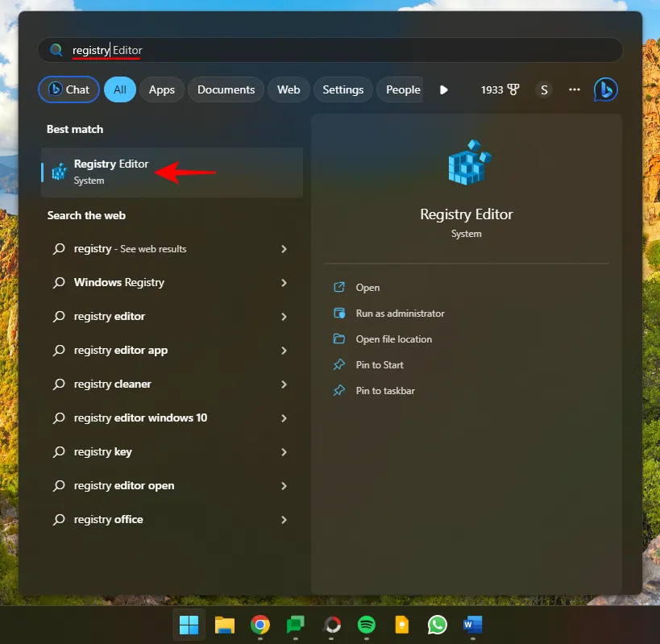Open 'Windows Registry' web suggestion

click(x=172, y=282)
